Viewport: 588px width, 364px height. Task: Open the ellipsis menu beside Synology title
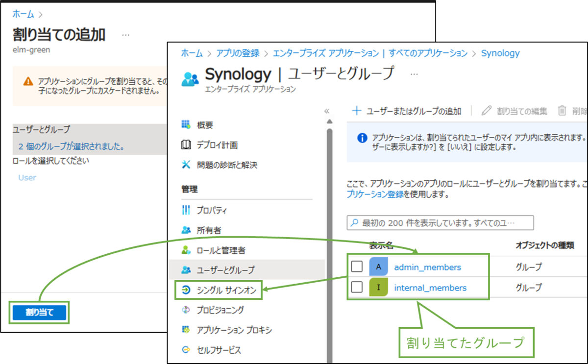tap(414, 74)
